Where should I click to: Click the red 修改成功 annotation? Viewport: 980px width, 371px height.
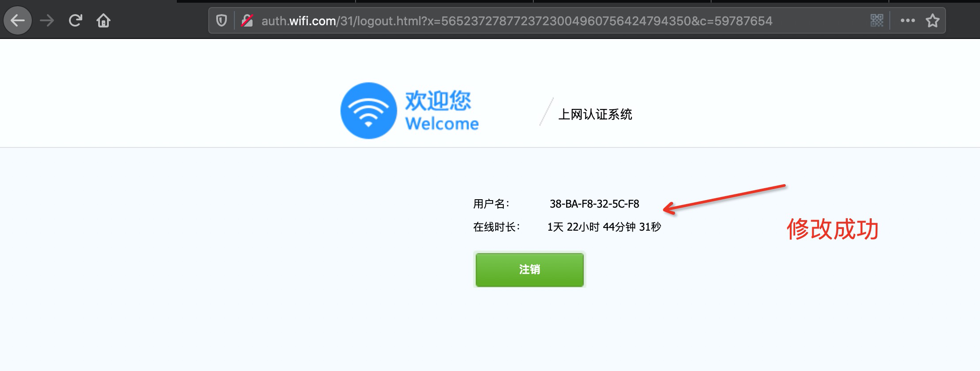pyautogui.click(x=833, y=229)
